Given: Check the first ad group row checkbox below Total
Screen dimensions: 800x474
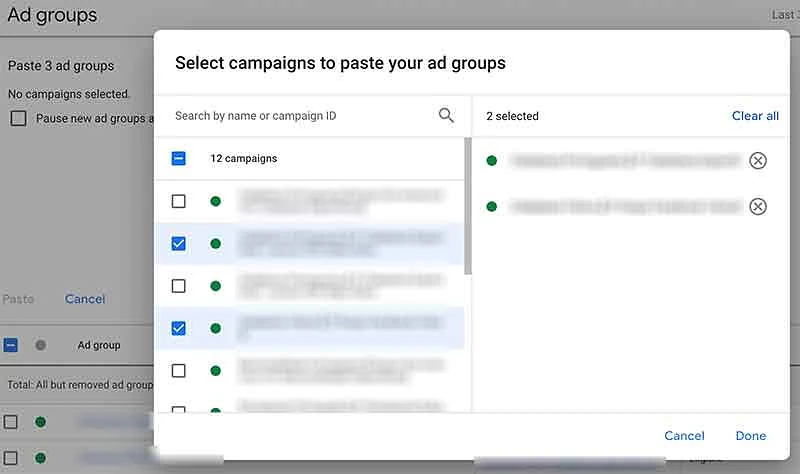Looking at the screenshot, I should pyautogui.click(x=11, y=422).
